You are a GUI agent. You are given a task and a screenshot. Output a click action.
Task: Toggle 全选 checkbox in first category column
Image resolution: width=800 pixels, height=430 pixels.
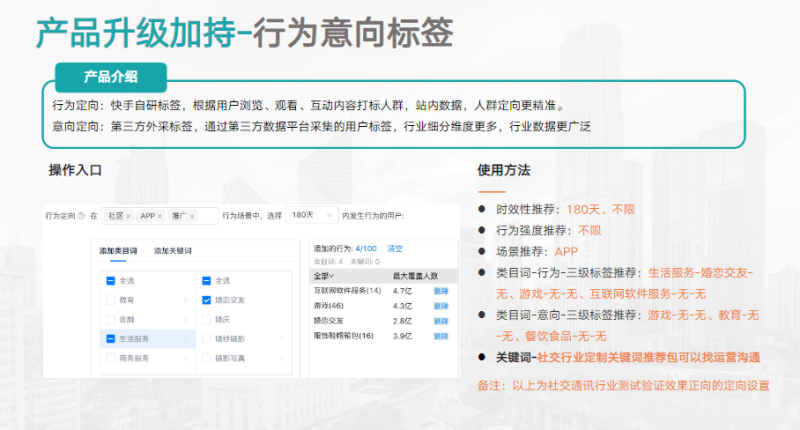(111, 281)
